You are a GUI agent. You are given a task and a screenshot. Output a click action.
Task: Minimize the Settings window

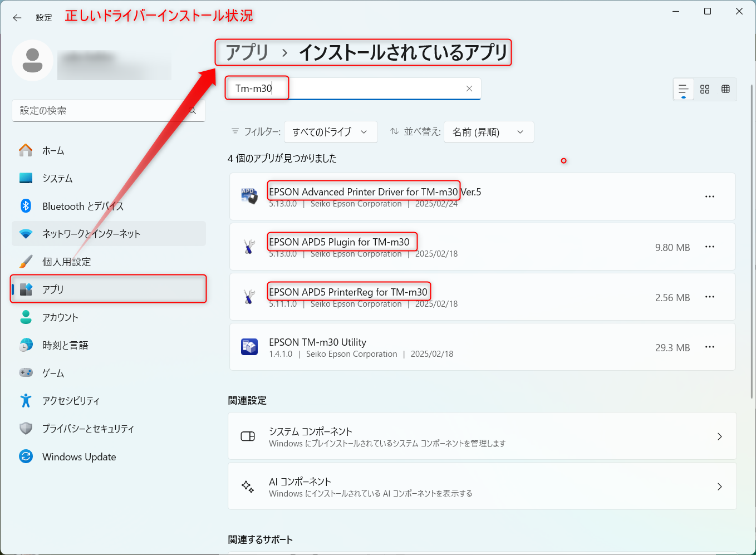(x=676, y=11)
